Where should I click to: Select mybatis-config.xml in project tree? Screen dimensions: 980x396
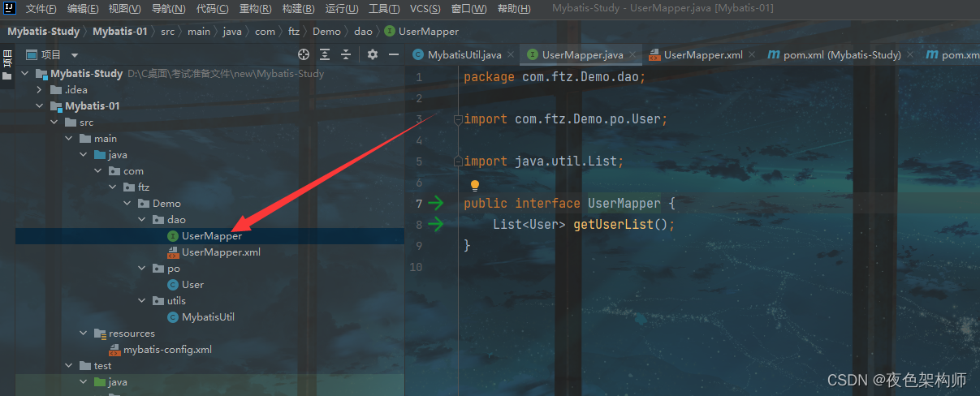pyautogui.click(x=167, y=349)
